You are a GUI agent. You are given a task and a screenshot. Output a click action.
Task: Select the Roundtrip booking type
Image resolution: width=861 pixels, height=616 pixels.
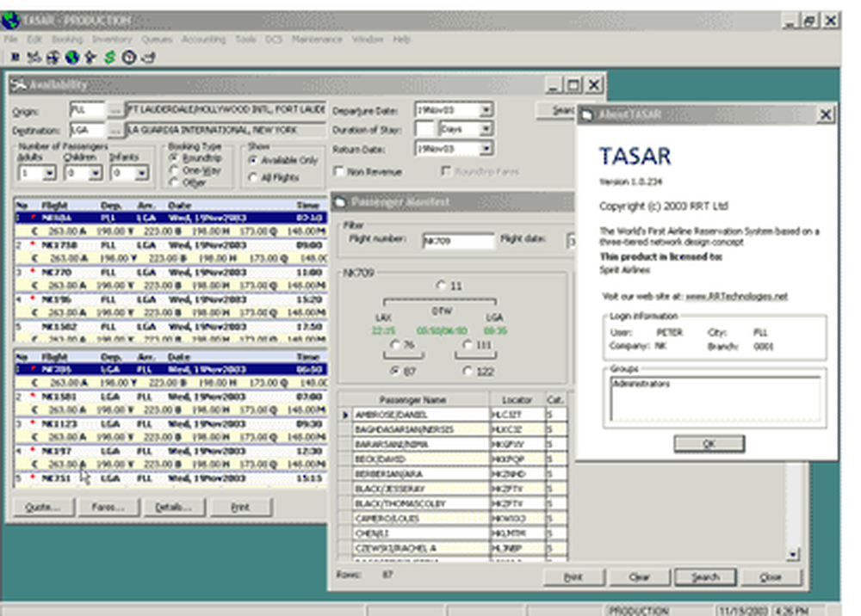174,158
